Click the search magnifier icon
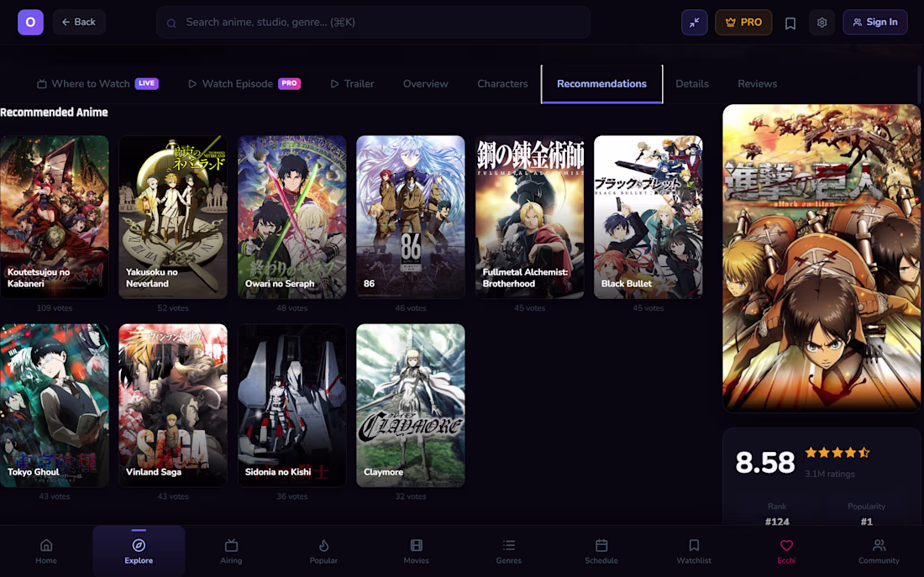924x577 pixels. click(x=171, y=23)
